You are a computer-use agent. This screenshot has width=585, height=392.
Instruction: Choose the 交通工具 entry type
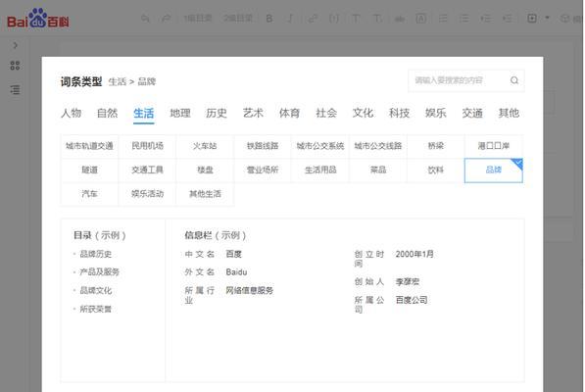147,171
